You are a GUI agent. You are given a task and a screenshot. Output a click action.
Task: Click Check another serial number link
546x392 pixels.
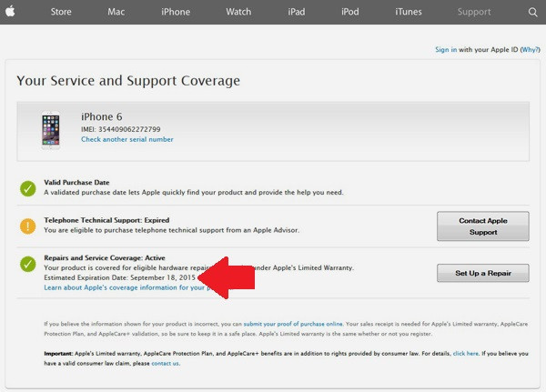pos(127,139)
